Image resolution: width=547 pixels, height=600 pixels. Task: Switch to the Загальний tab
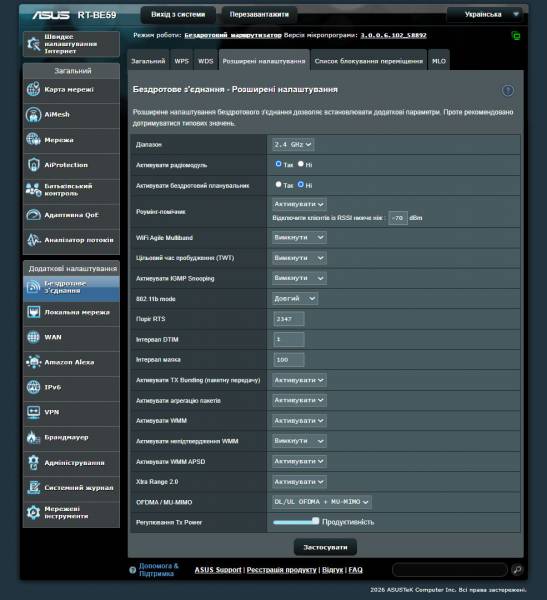(x=148, y=61)
